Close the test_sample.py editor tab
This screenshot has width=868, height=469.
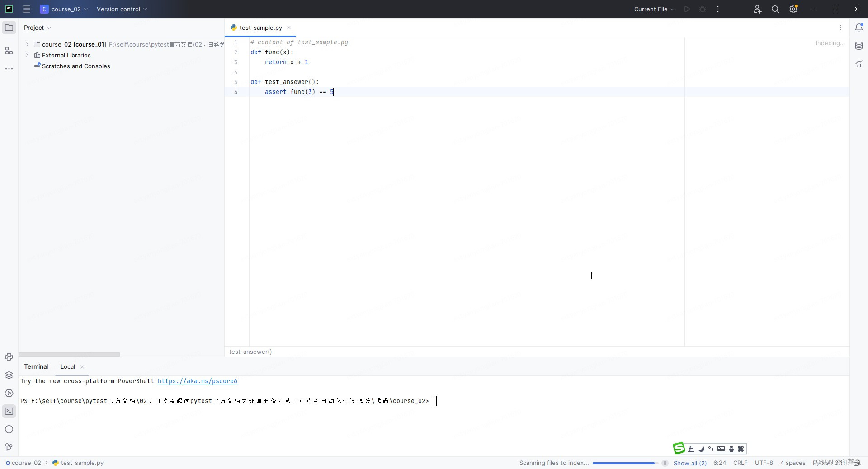point(289,28)
